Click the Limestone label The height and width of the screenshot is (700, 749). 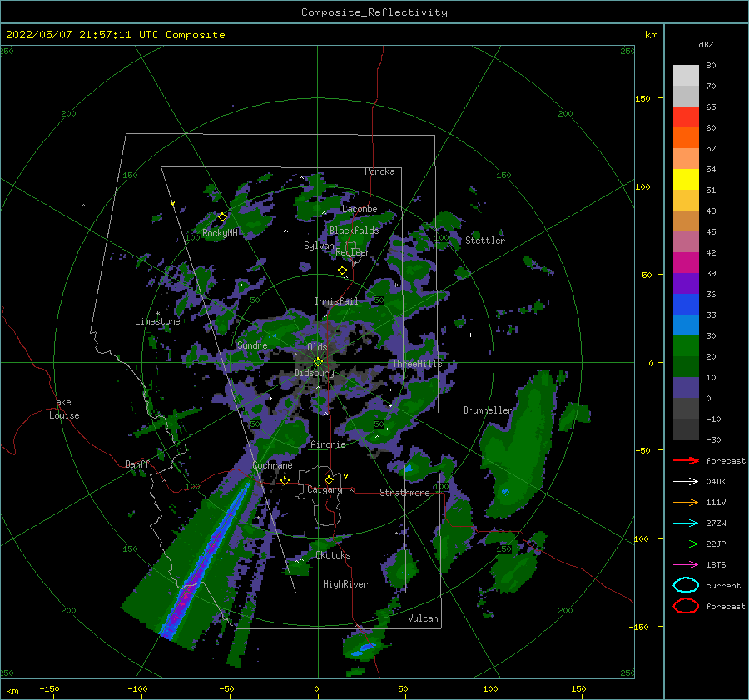click(x=157, y=321)
